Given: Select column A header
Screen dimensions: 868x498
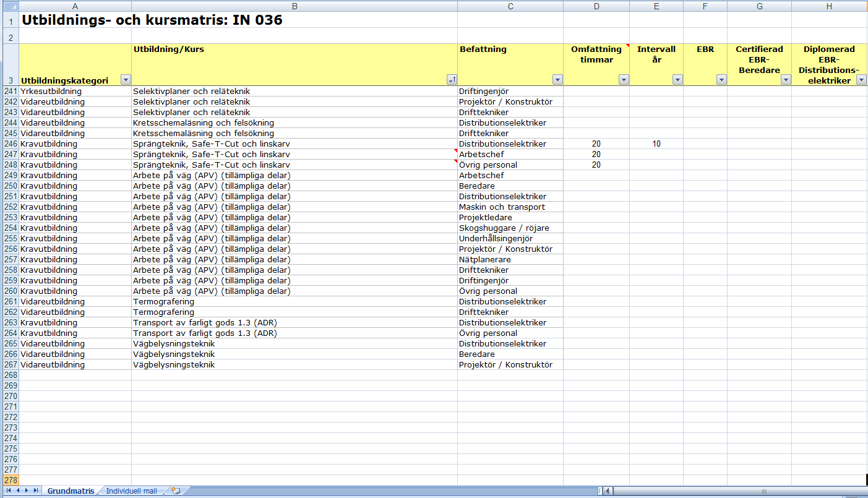Looking at the screenshot, I should 75,6.
